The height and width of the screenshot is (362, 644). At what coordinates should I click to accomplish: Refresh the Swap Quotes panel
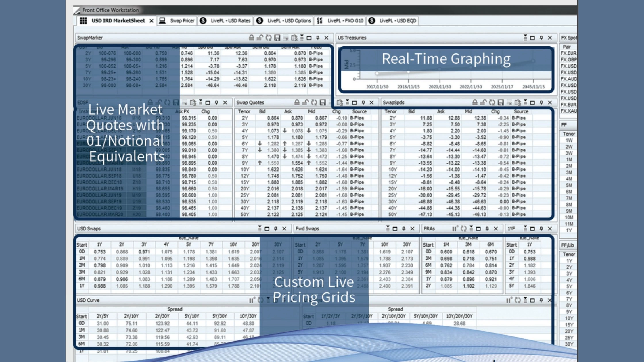point(314,103)
